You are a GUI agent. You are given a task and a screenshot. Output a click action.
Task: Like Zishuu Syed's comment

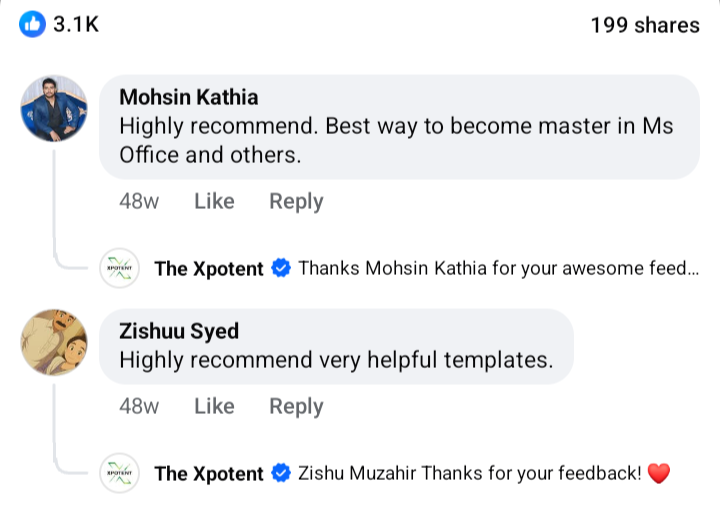point(214,406)
